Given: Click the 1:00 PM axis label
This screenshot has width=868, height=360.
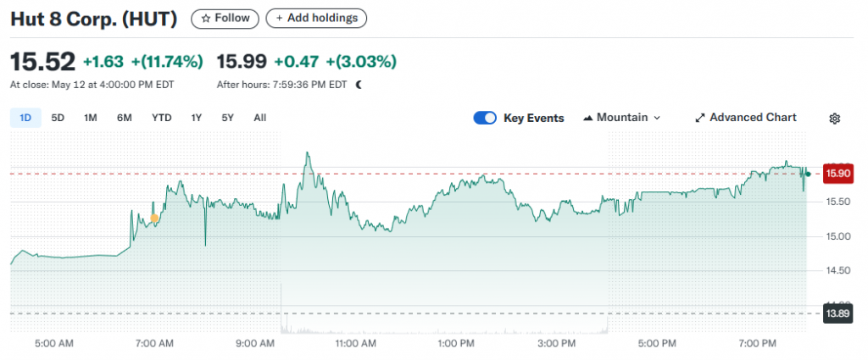Looking at the screenshot, I should (x=458, y=344).
